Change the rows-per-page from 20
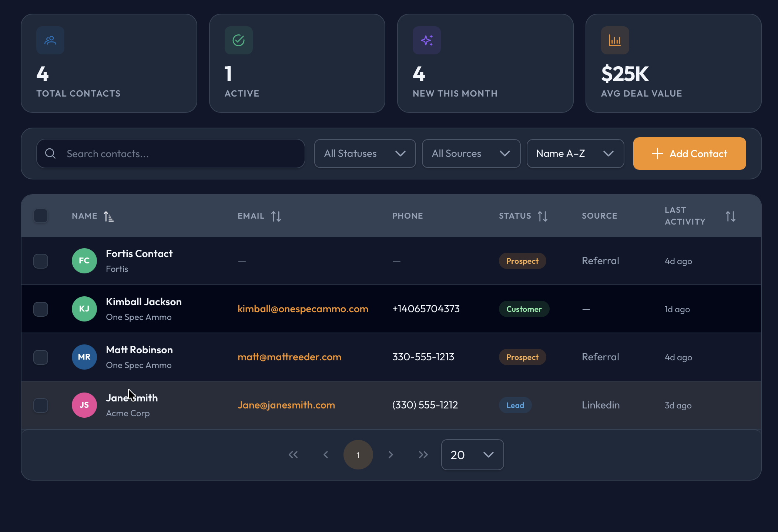Screen dimensions: 778x532 click(x=472, y=455)
